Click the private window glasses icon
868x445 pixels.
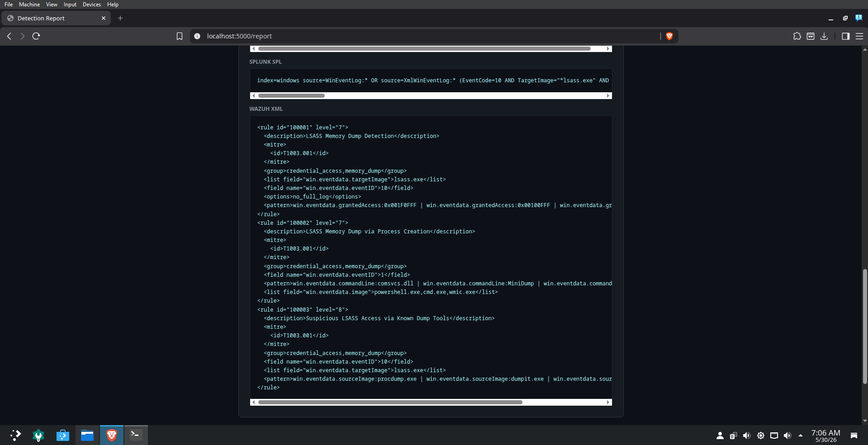pos(811,36)
